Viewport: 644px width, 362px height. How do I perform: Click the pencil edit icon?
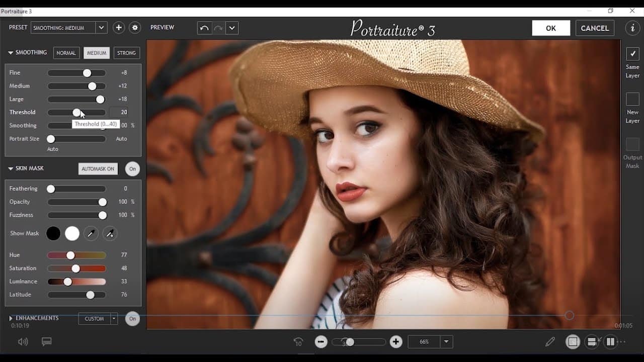tap(550, 342)
